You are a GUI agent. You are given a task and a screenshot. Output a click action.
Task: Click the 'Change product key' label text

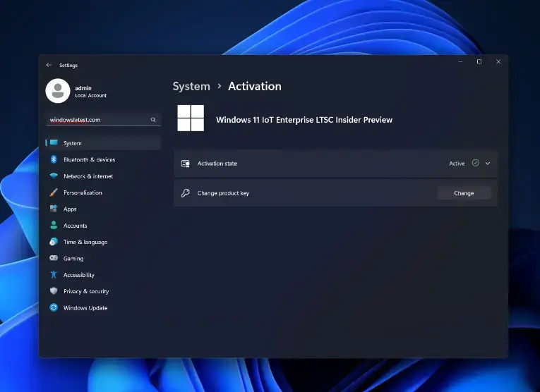223,193
